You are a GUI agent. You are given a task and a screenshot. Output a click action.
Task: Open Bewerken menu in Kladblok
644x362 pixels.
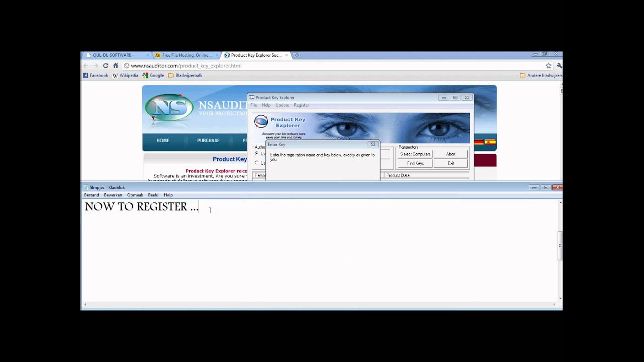[113, 195]
